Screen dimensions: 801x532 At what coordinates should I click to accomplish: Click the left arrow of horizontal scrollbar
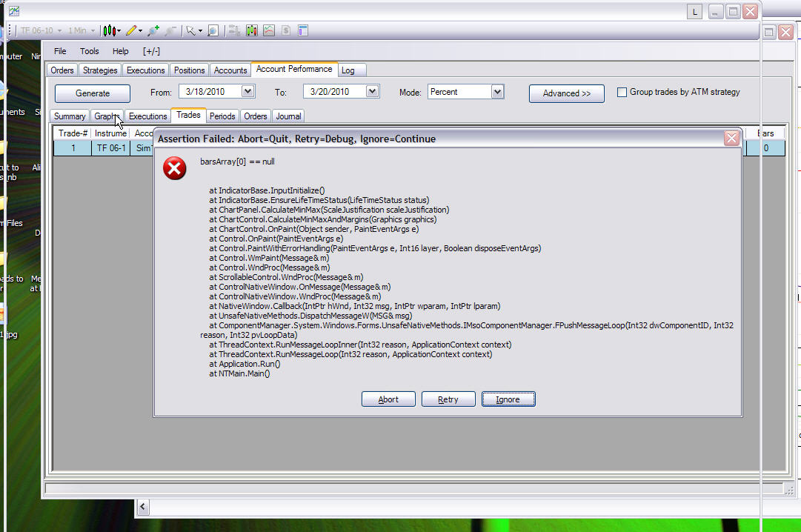tap(142, 507)
